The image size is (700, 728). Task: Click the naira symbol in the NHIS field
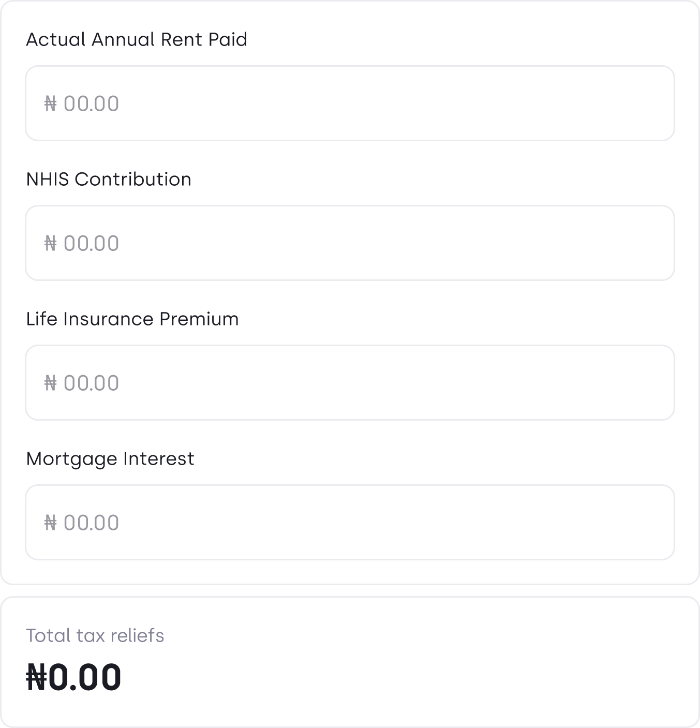point(50,244)
